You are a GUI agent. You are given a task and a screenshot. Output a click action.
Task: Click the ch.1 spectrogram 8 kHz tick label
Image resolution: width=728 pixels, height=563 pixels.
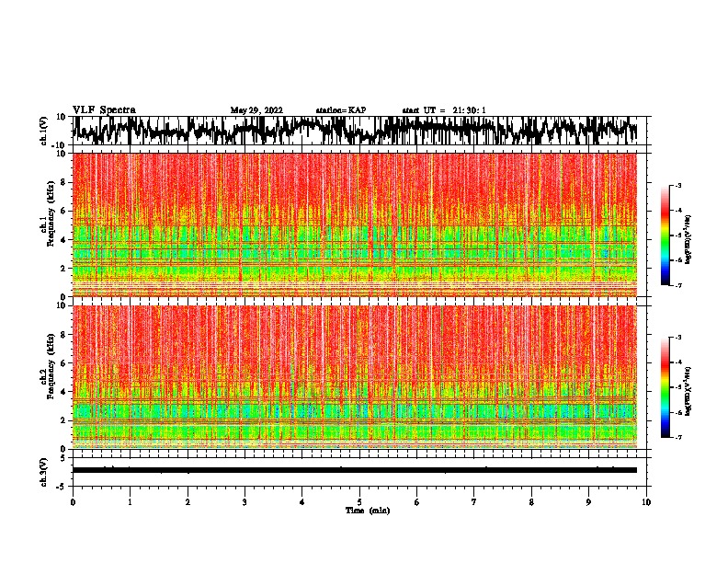[64, 182]
